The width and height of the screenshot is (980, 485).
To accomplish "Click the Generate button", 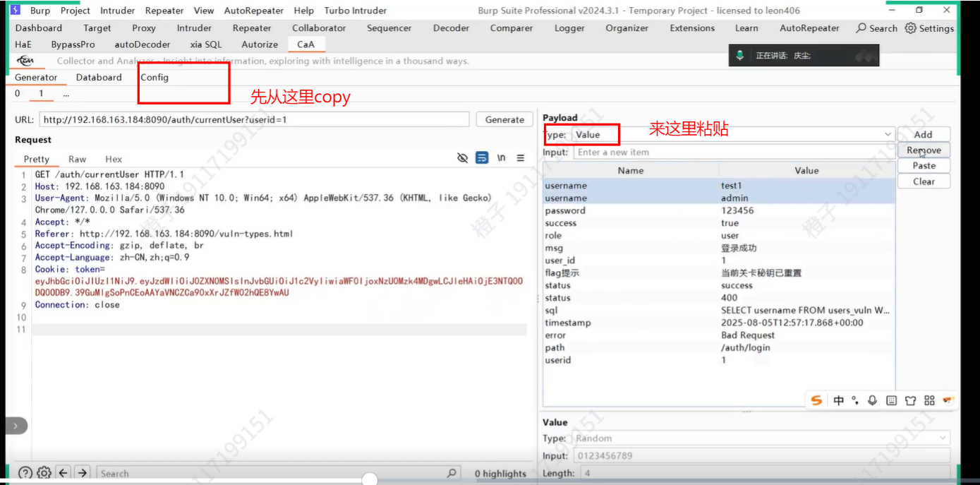I will pyautogui.click(x=504, y=119).
